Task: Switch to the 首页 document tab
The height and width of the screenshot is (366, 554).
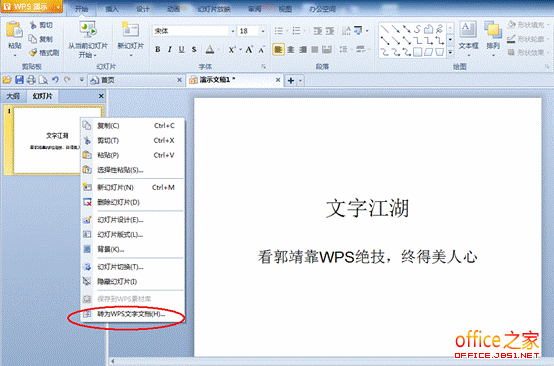Action: tap(136, 80)
